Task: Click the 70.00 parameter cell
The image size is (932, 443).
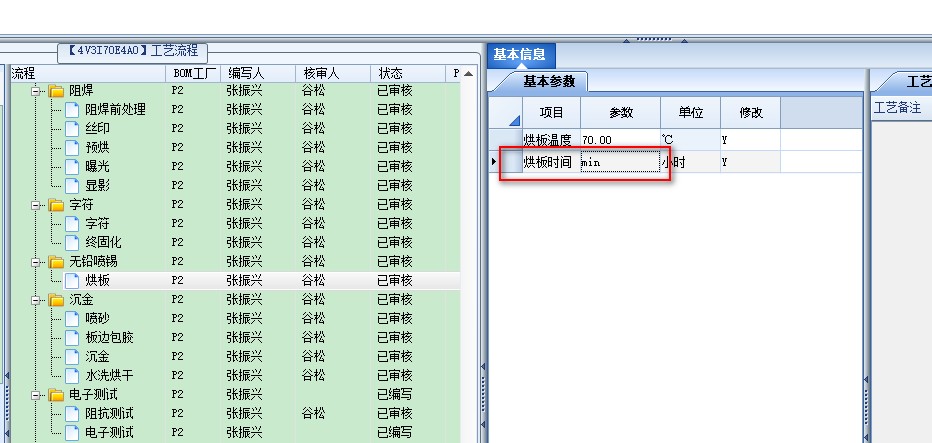Action: (x=621, y=140)
